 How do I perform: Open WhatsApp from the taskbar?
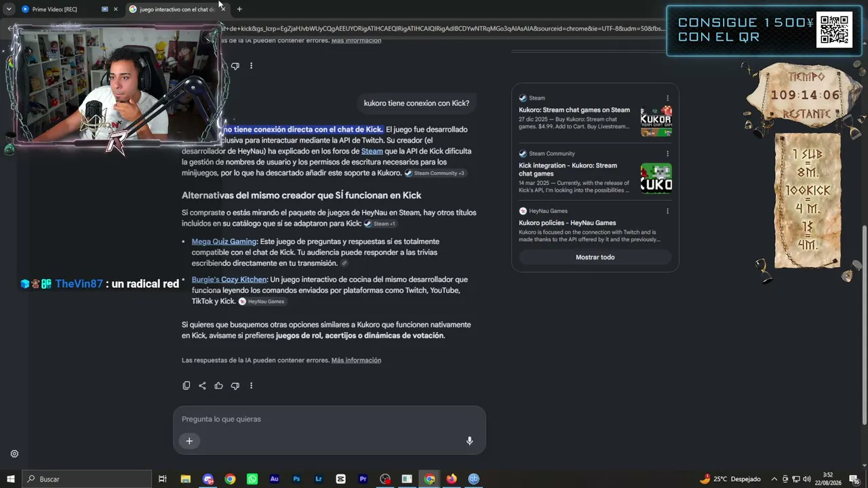252,479
